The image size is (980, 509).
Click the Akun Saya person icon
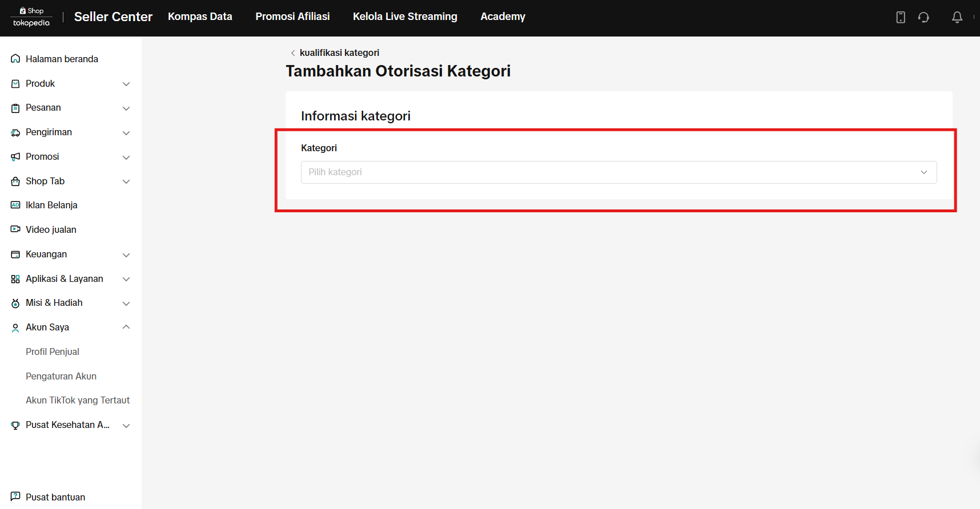click(15, 328)
